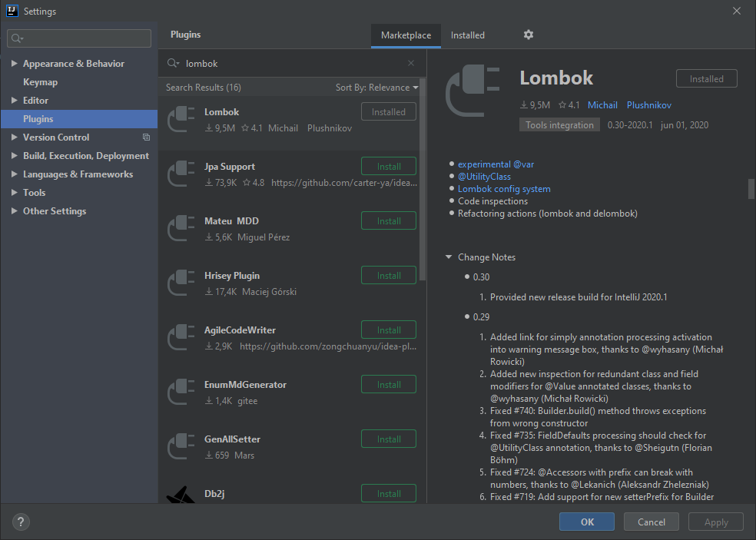This screenshot has width=756, height=540.
Task: Expand Build, Execution, Deployment node
Action: pyautogui.click(x=14, y=155)
